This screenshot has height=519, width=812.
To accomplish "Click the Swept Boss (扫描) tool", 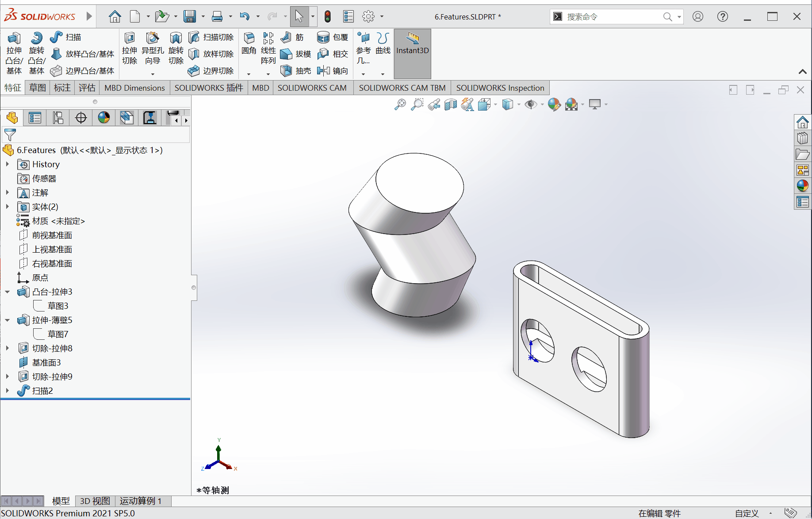I will (x=65, y=37).
